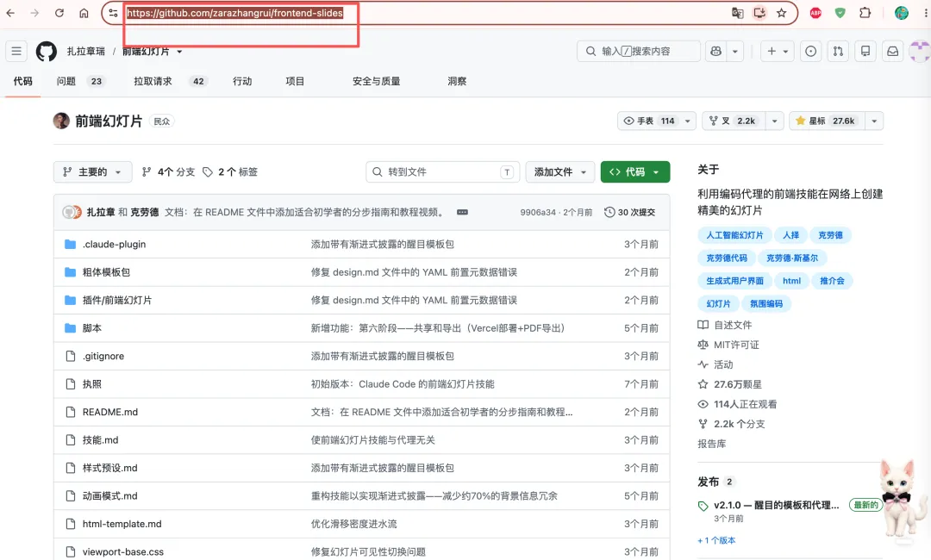Open the ABP extension icon
The width and height of the screenshot is (931, 560).
click(x=815, y=12)
